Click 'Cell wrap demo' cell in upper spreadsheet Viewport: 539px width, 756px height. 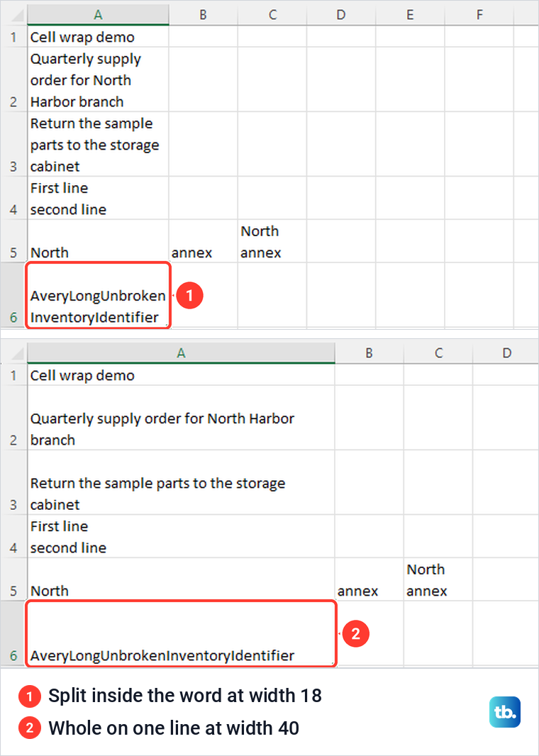coord(99,36)
